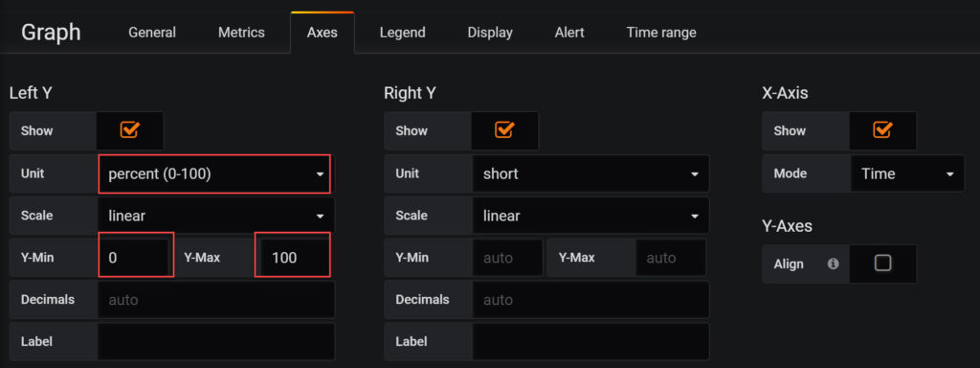
Task: Open the X-Axis Mode dropdown
Action: pos(908,173)
